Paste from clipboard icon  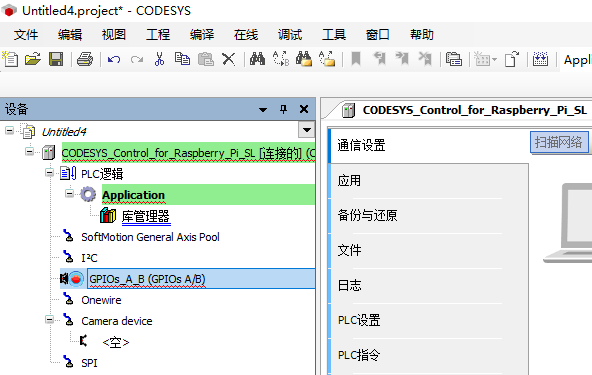(x=206, y=59)
